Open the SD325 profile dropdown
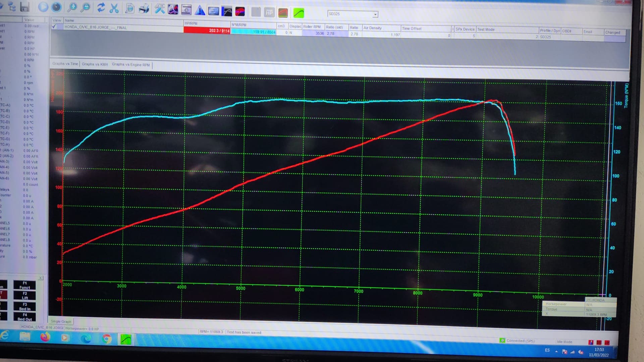This screenshot has width=644, height=362. (375, 14)
